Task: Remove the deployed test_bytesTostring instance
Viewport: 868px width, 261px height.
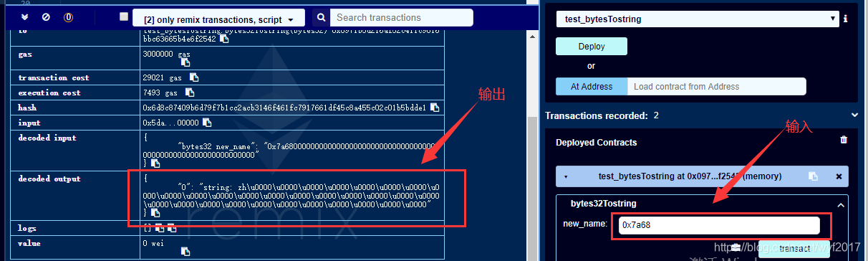Action: pos(839,176)
